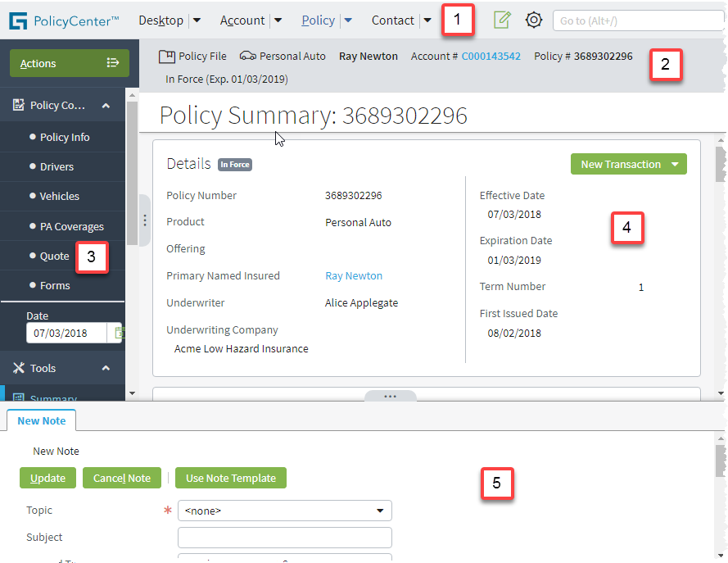Open PA Coverages in the sidebar
Screen dimensions: 728x563
point(71,226)
